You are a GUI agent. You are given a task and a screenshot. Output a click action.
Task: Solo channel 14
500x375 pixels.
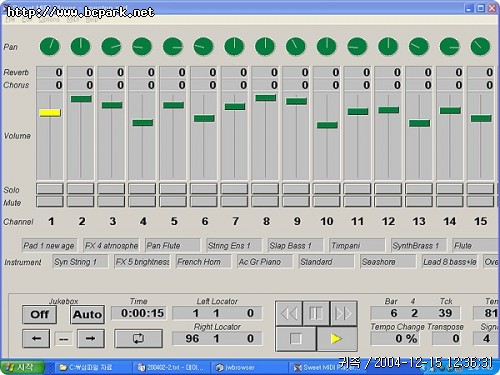(450, 189)
